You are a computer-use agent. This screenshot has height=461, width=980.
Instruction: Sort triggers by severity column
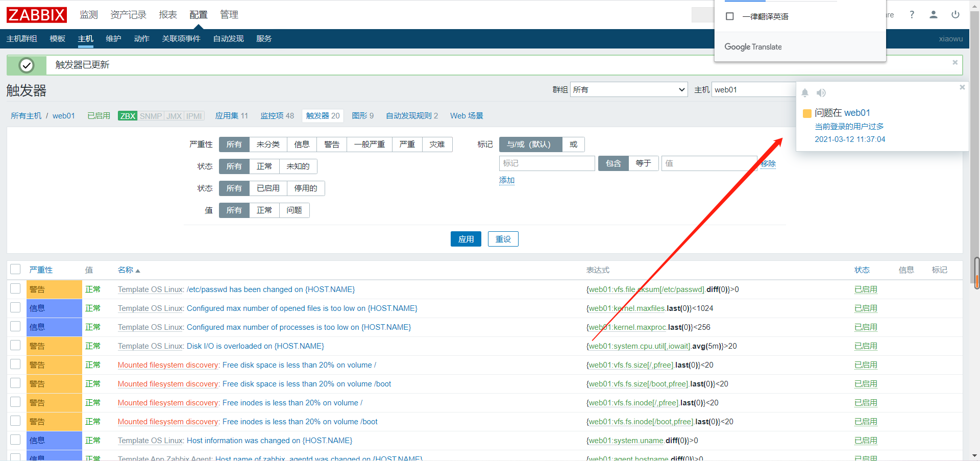(41, 270)
